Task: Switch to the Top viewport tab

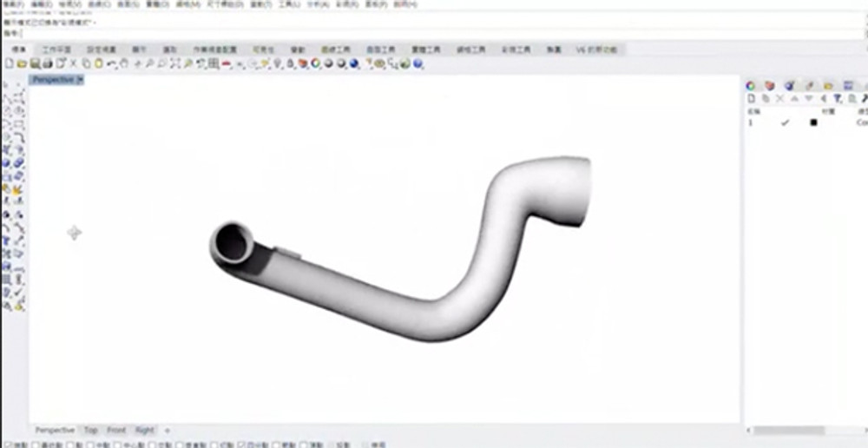Action: click(x=91, y=431)
